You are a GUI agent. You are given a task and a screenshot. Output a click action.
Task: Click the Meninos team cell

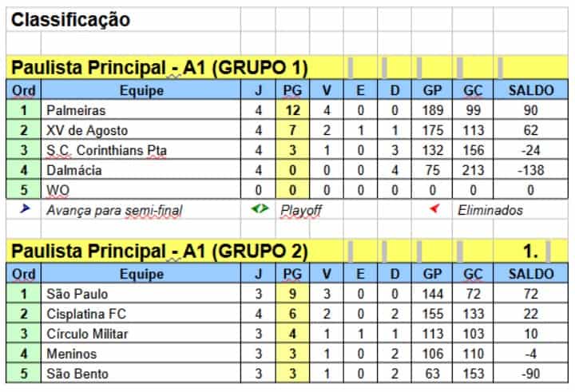[x=71, y=354]
